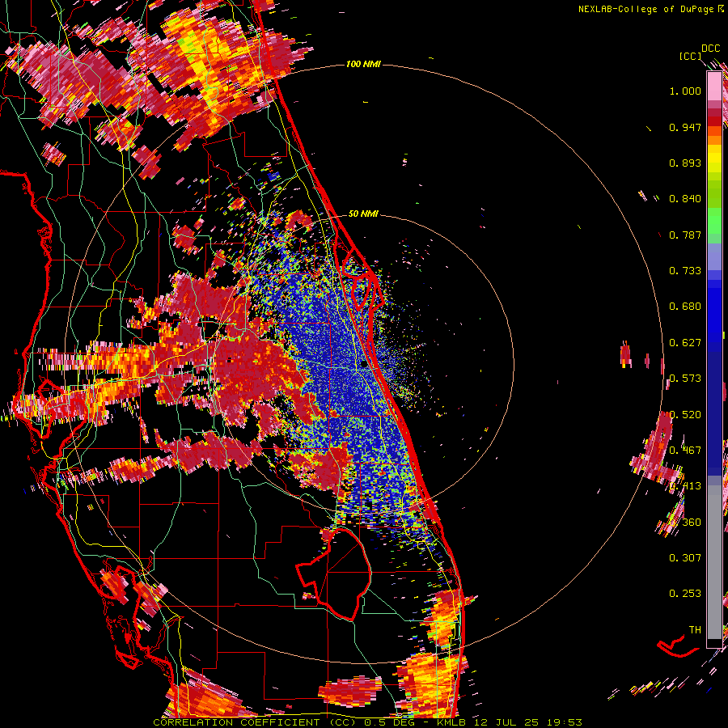Select the 0.893 scale value
728x728 pixels.
[x=685, y=163]
